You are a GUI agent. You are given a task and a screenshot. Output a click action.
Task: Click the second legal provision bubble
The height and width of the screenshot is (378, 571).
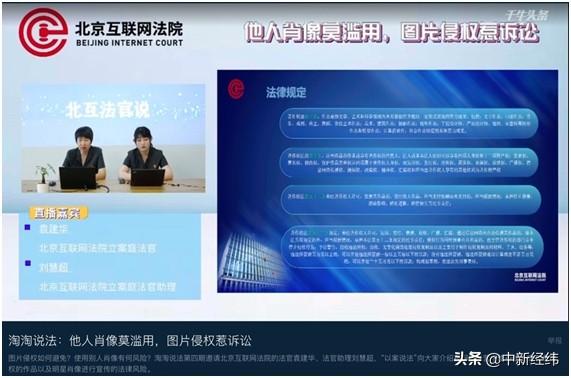coord(408,162)
